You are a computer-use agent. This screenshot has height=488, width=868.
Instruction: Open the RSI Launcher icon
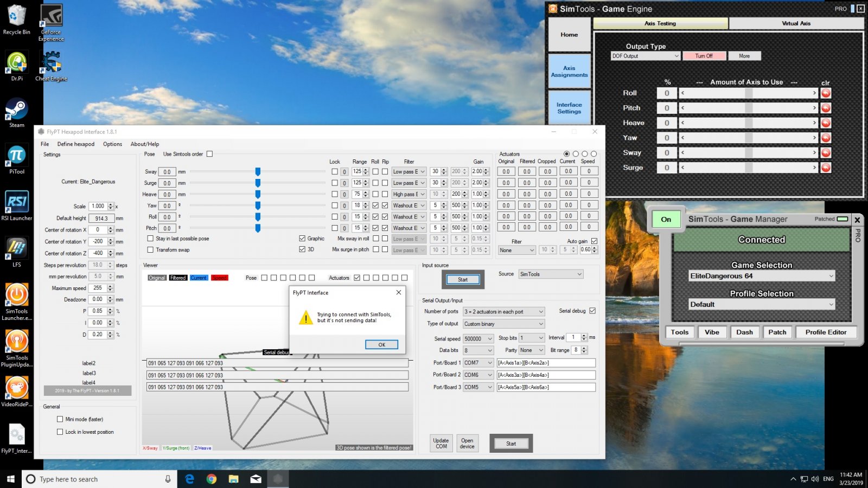[x=16, y=203]
